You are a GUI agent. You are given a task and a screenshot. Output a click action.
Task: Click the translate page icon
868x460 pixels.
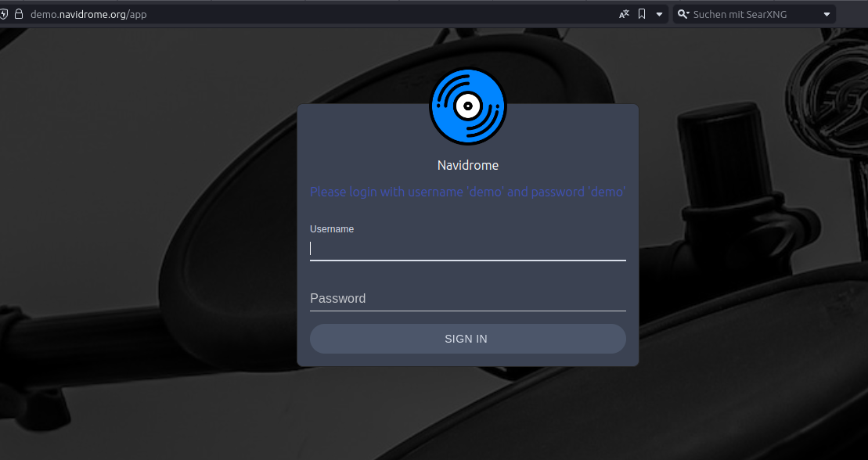[x=624, y=14]
